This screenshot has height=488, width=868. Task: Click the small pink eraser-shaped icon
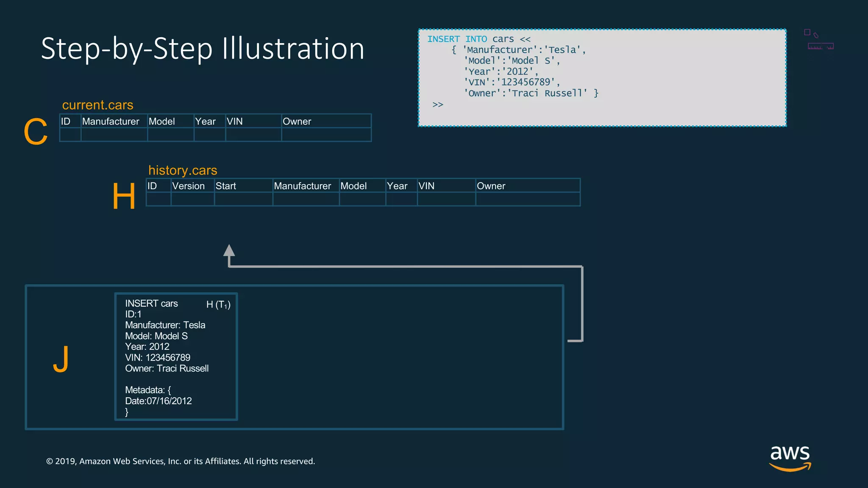(816, 36)
